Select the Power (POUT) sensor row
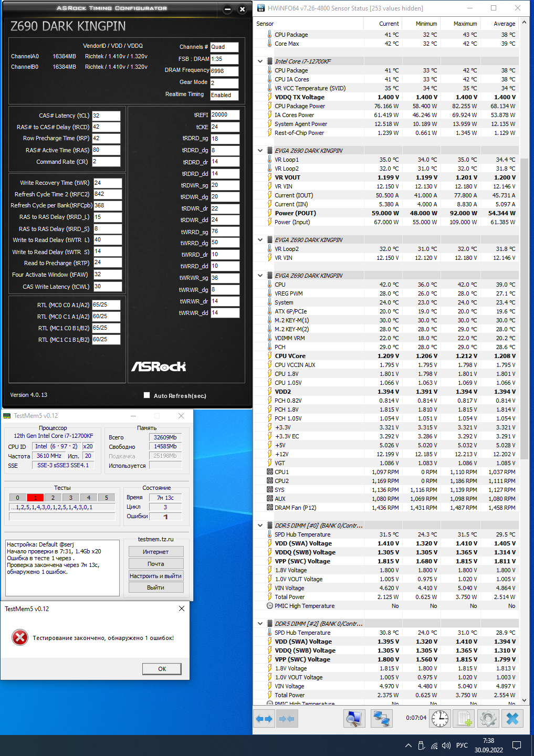The width and height of the screenshot is (534, 756). 392,213
